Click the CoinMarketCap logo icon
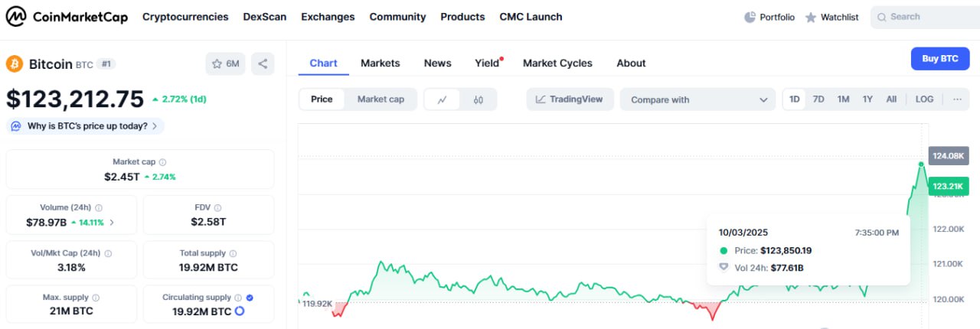The width and height of the screenshot is (980, 329). pyautogui.click(x=16, y=17)
